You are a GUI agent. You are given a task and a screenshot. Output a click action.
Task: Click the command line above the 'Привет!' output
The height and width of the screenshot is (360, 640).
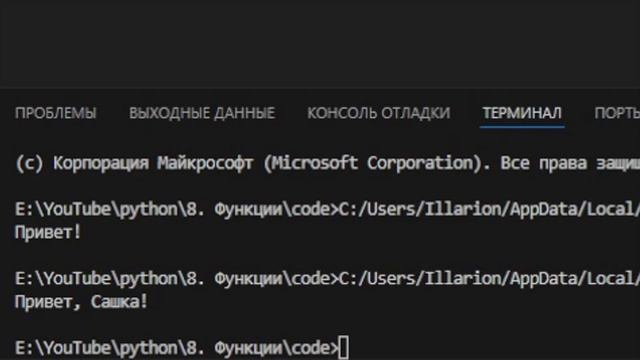point(327,209)
